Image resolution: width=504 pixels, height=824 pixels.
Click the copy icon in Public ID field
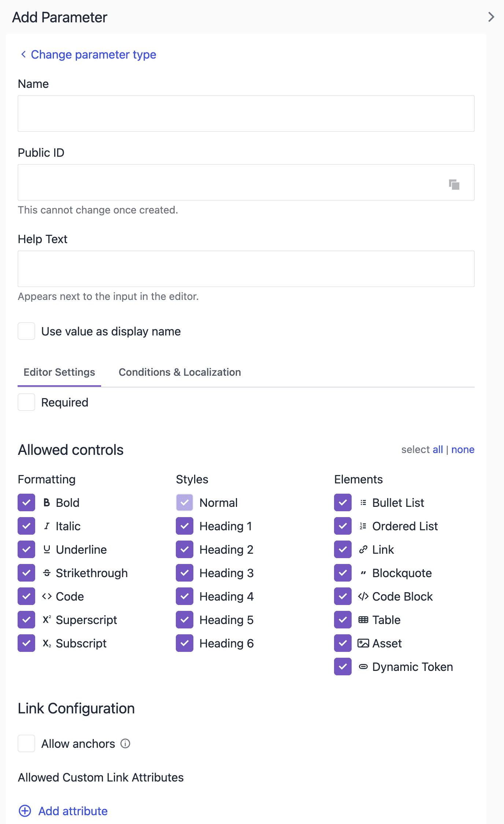point(454,184)
